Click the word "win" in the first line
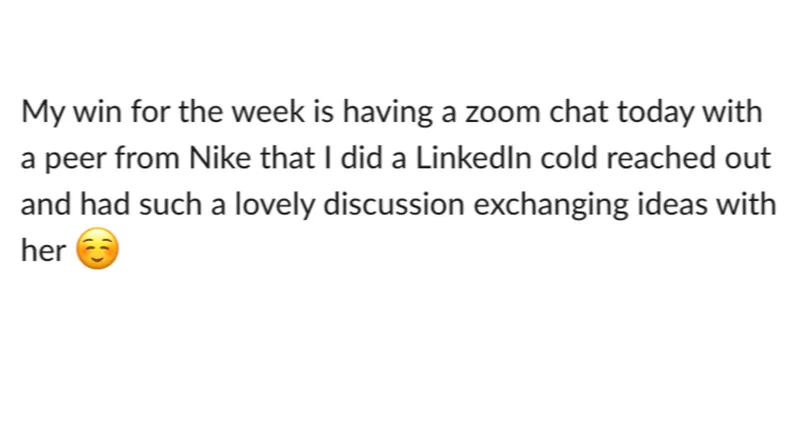 click(98, 111)
